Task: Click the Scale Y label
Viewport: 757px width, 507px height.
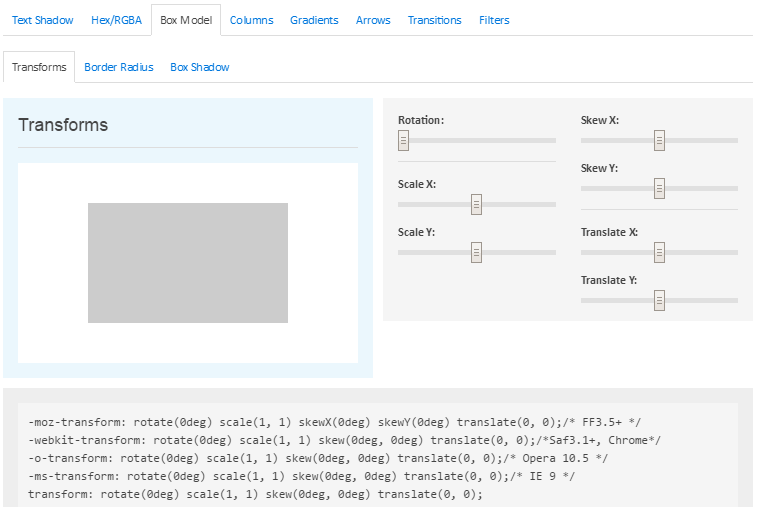Action: tap(416, 232)
